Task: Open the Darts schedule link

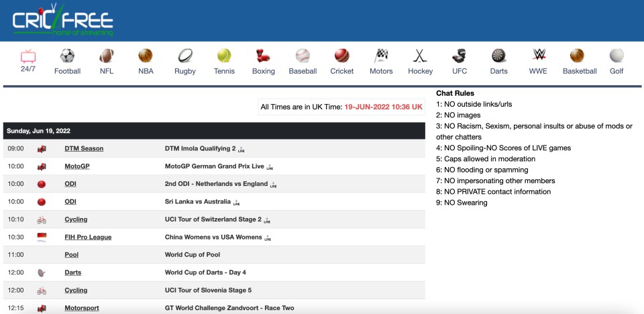Action: 72,272
